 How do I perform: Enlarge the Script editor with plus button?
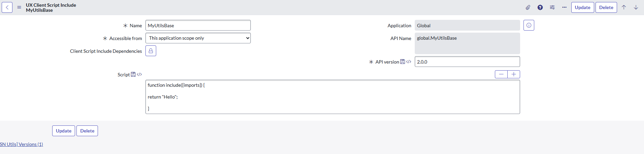click(x=514, y=74)
